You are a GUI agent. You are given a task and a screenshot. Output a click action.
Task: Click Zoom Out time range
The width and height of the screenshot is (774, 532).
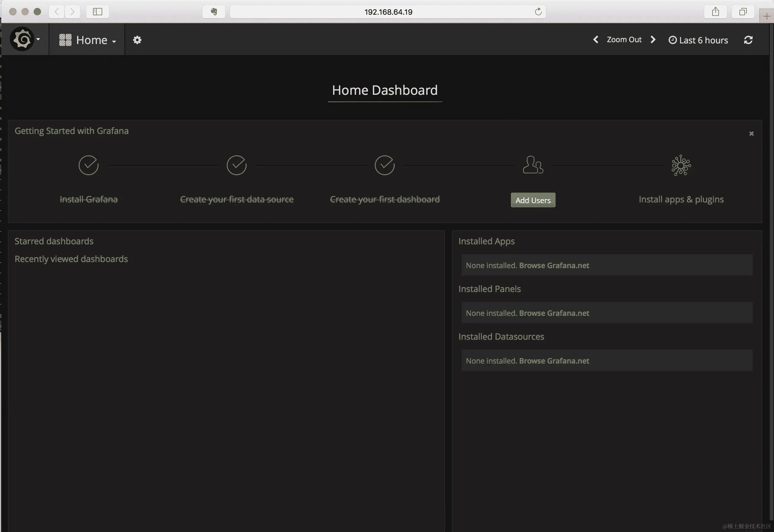pos(624,40)
